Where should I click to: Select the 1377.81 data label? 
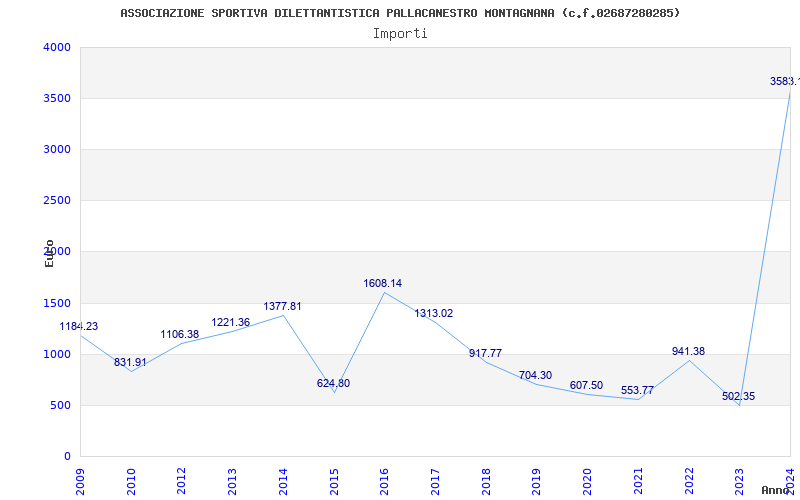282,306
